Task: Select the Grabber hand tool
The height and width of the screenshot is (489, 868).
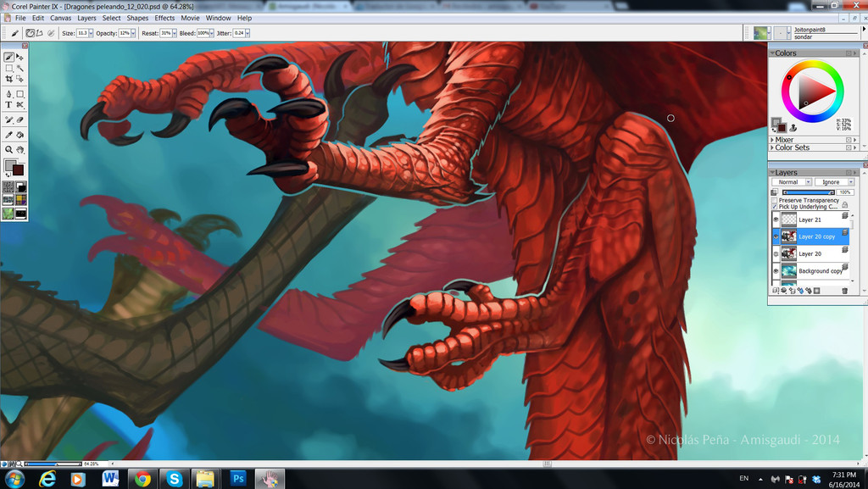Action: point(20,149)
